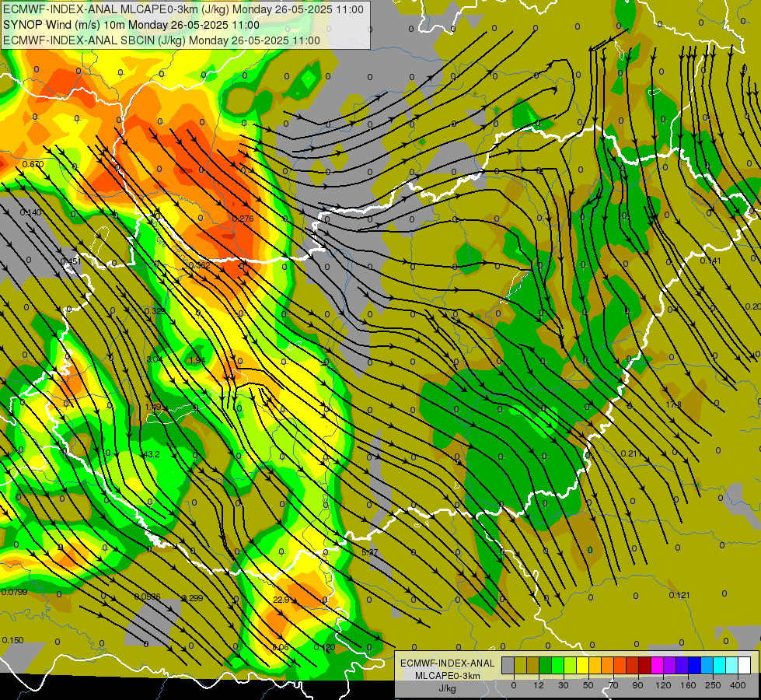This screenshot has width=761, height=700.
Task: Click the 0.121 map value
Action: click(x=679, y=595)
